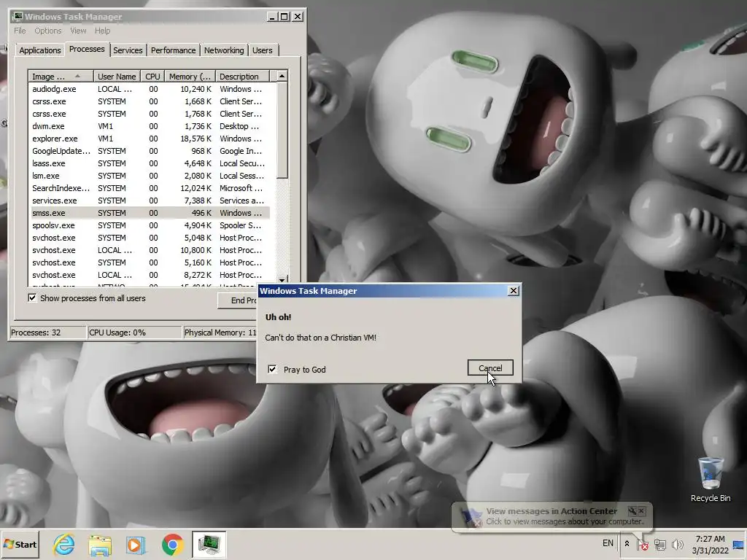
Task: Open the clock showing 7:27 AM
Action: click(x=710, y=544)
